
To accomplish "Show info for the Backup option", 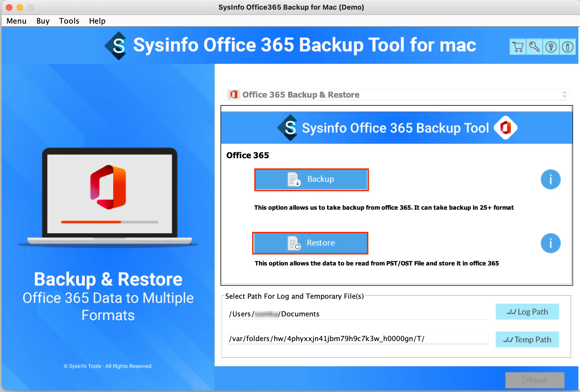I will point(550,179).
